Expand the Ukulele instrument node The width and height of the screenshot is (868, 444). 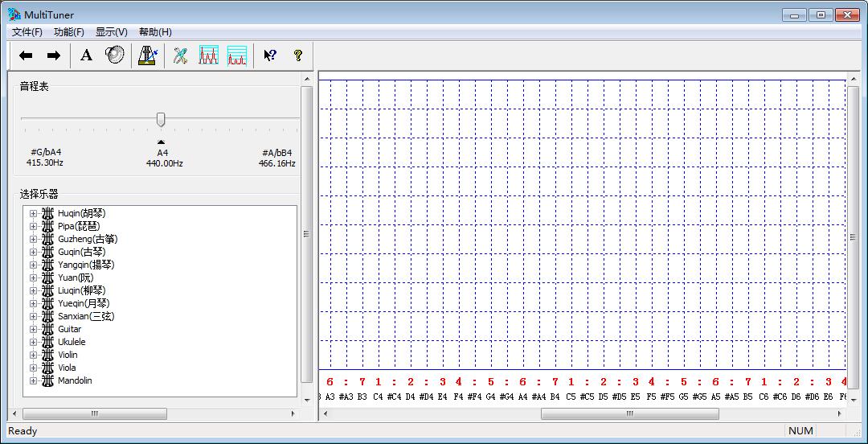33,342
